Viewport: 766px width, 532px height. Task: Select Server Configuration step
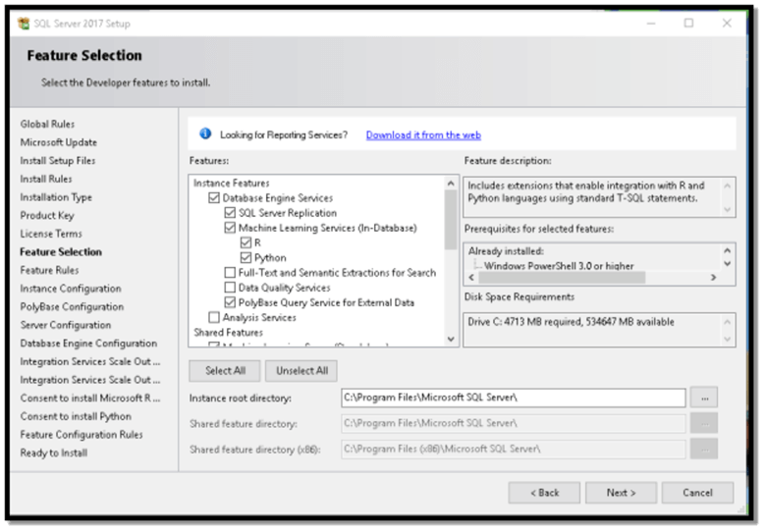pyautogui.click(x=66, y=325)
